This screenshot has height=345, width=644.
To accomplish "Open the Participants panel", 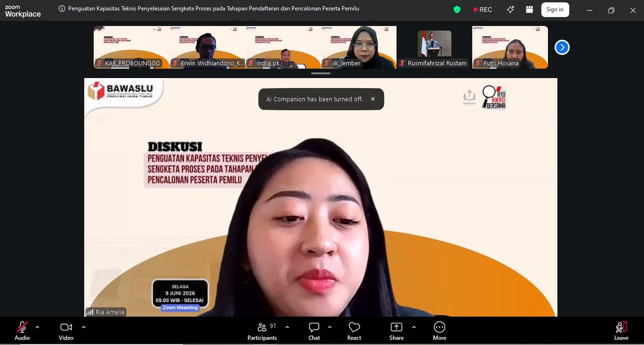I will (262, 331).
